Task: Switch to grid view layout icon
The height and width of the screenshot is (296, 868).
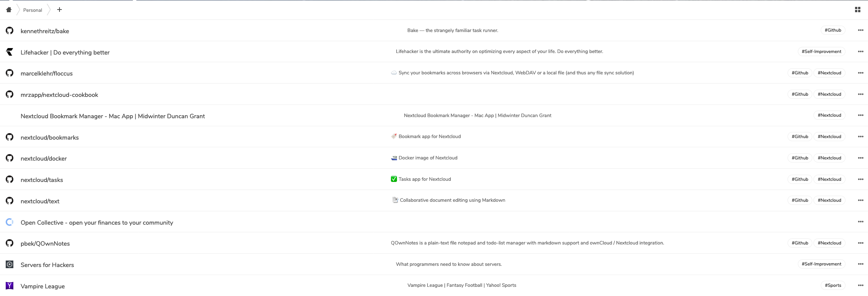Action: pos(858,10)
